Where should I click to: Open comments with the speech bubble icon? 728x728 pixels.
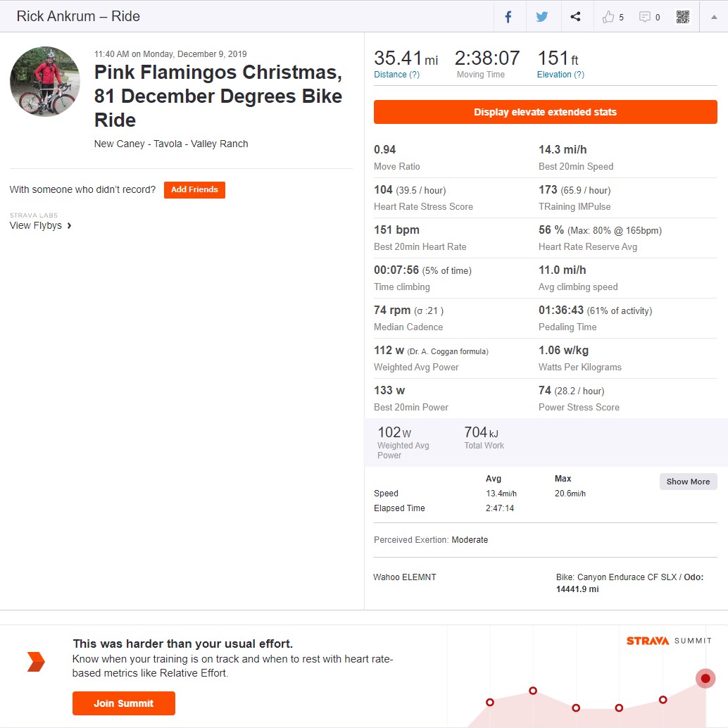[644, 17]
